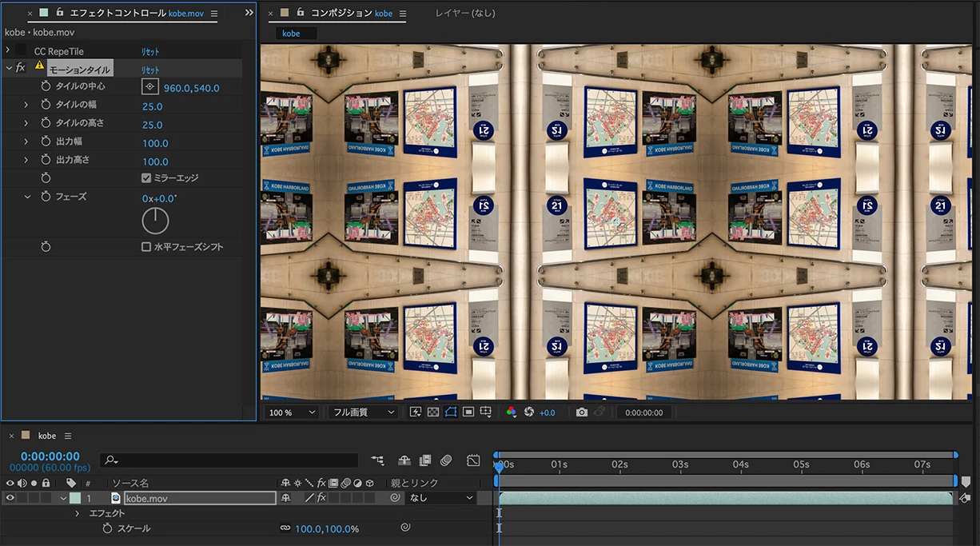Toggle the 水平フェーズシフト checkbox

coord(146,247)
